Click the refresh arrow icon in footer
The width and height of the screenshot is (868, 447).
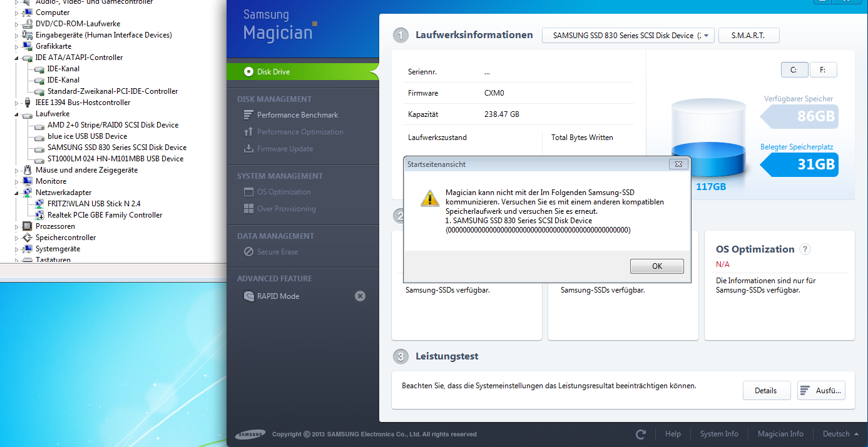coord(640,434)
